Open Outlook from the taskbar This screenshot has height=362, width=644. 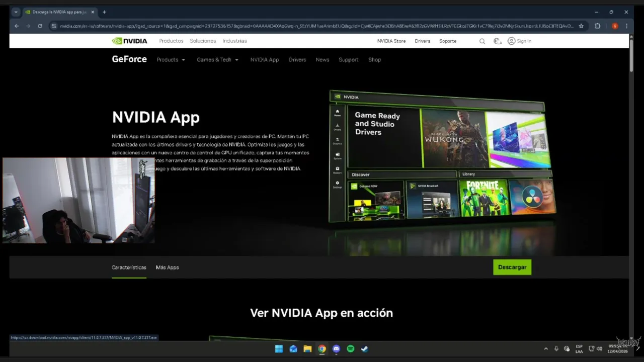[x=293, y=349]
